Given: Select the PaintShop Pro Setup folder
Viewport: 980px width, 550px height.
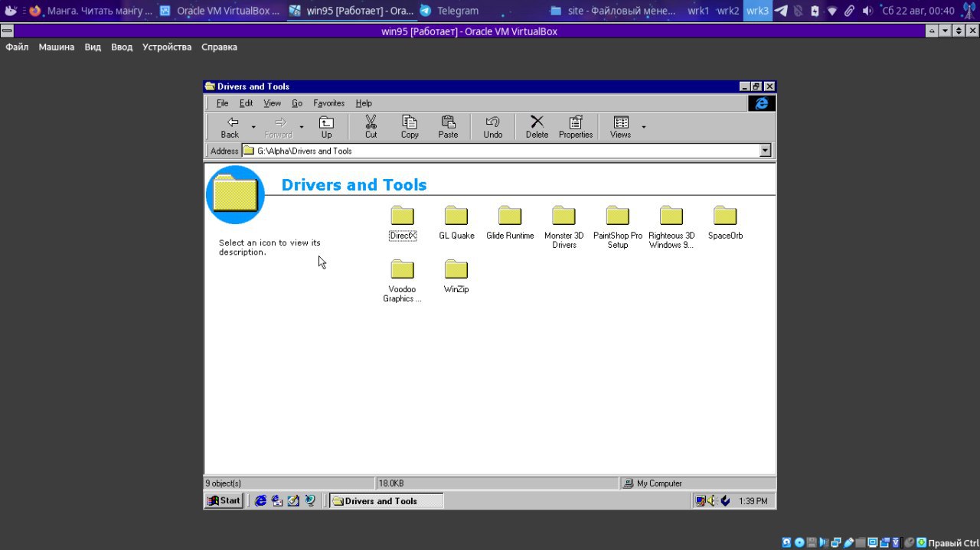Looking at the screenshot, I should [x=618, y=226].
